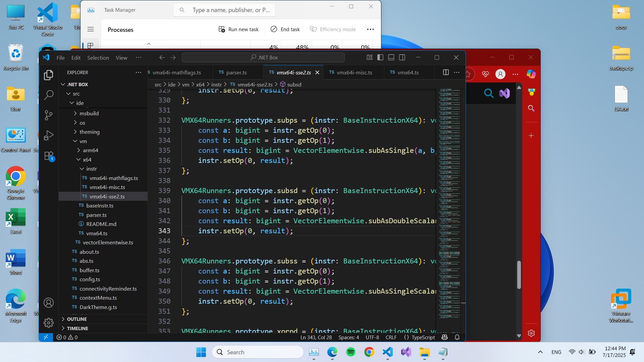The height and width of the screenshot is (362, 644).
Task: Change the Spaces: 4 indentation setting
Action: coord(348,337)
